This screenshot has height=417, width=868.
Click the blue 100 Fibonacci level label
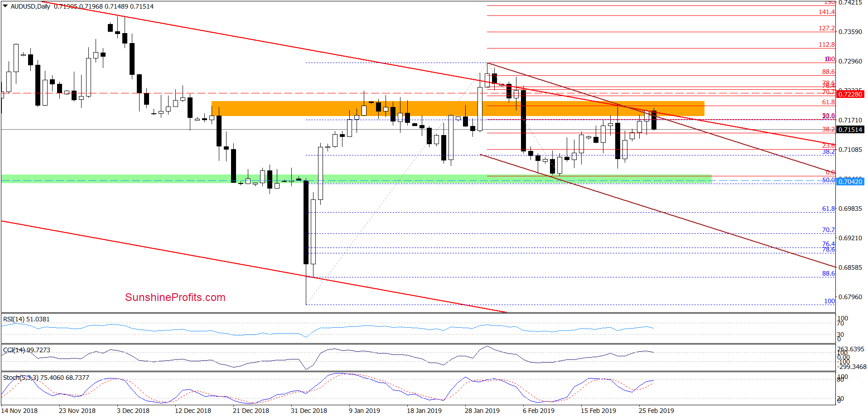(x=829, y=301)
